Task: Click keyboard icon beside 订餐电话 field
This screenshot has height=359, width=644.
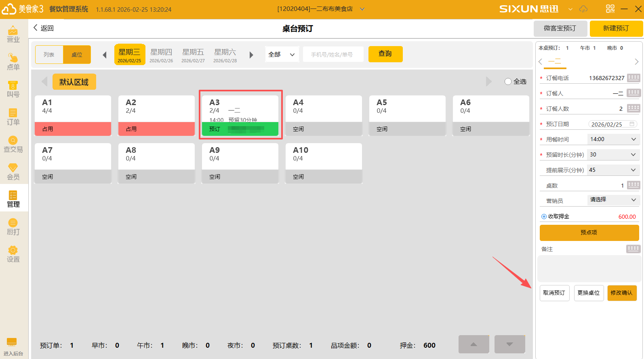Action: tap(633, 78)
